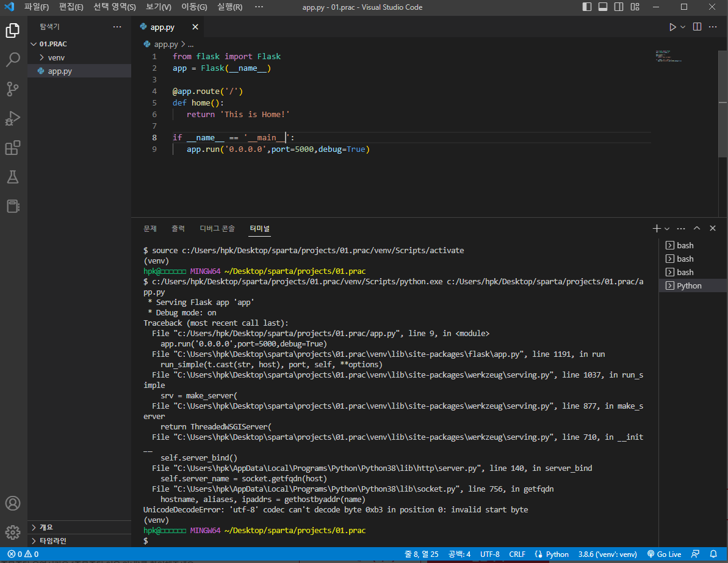This screenshot has height=563, width=728.
Task: Select interpreter 3.8.6 venv
Action: [x=607, y=554]
